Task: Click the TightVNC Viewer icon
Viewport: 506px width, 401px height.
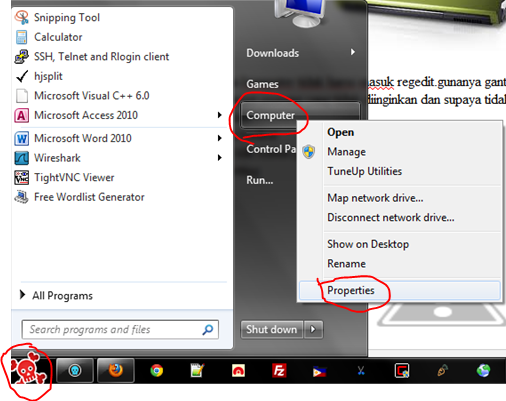Action: (x=22, y=178)
